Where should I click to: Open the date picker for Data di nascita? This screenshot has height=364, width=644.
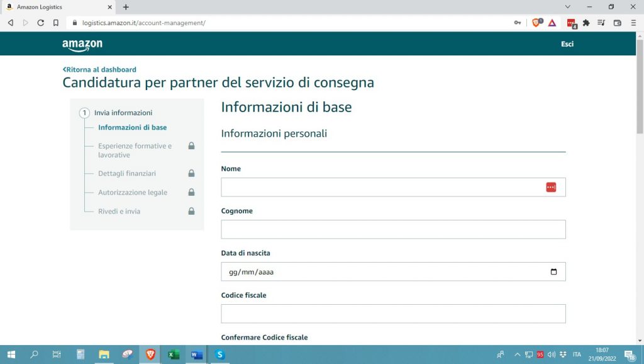553,271
